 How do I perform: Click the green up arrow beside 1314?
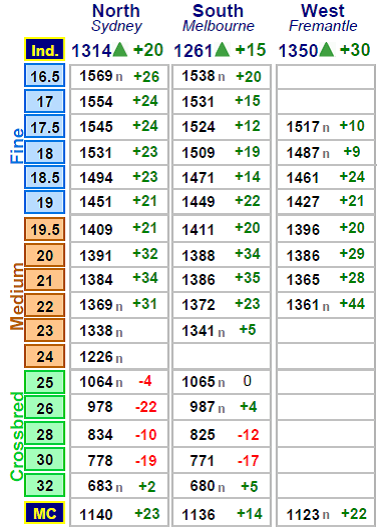tap(120, 50)
